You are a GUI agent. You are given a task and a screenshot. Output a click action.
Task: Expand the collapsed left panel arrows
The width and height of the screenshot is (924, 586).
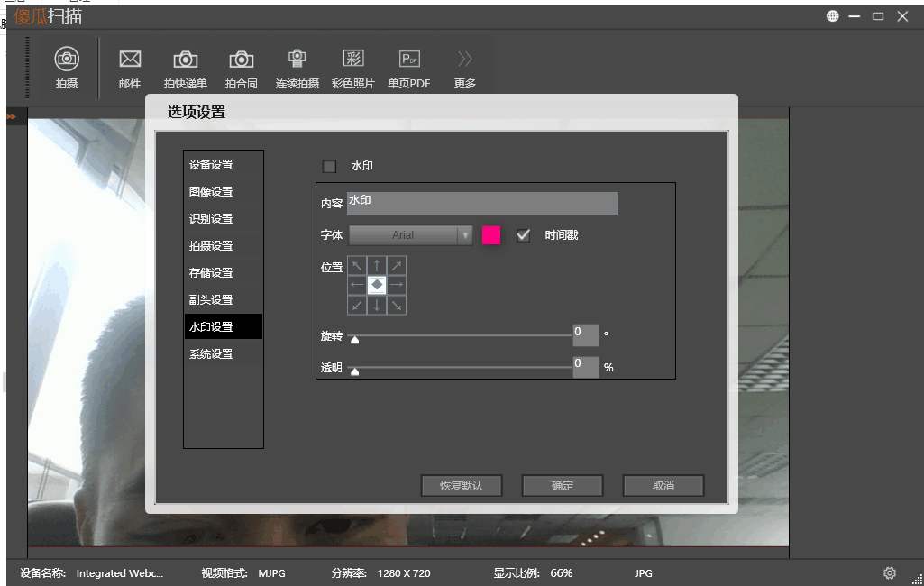(11, 116)
